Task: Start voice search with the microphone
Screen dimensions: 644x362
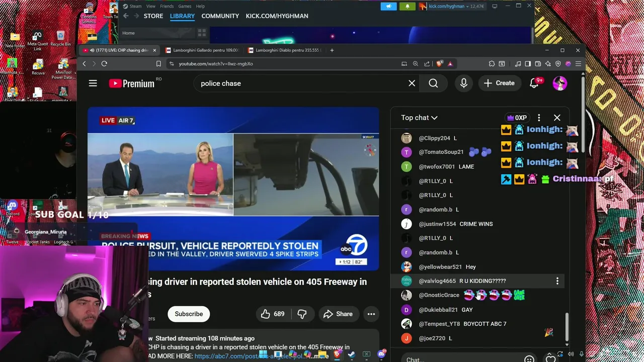Action: pos(463,83)
